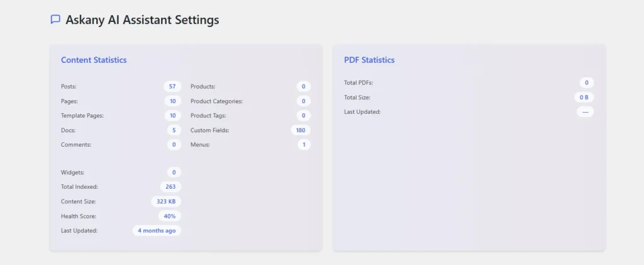This screenshot has width=644, height=265.
Task: Click the Product Categories label
Action: pos(216,101)
